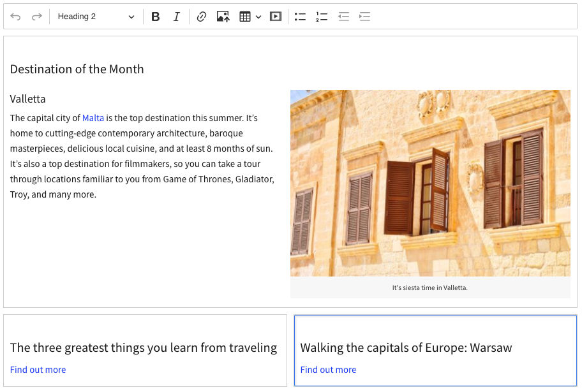Click the image caption about siesta time
Screen dimensions: 582x392
[x=430, y=287]
